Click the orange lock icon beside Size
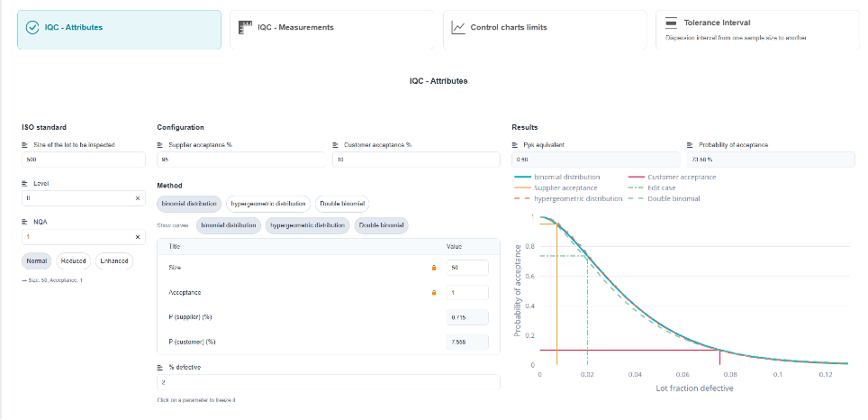Image resolution: width=868 pixels, height=420 pixels. coord(434,268)
